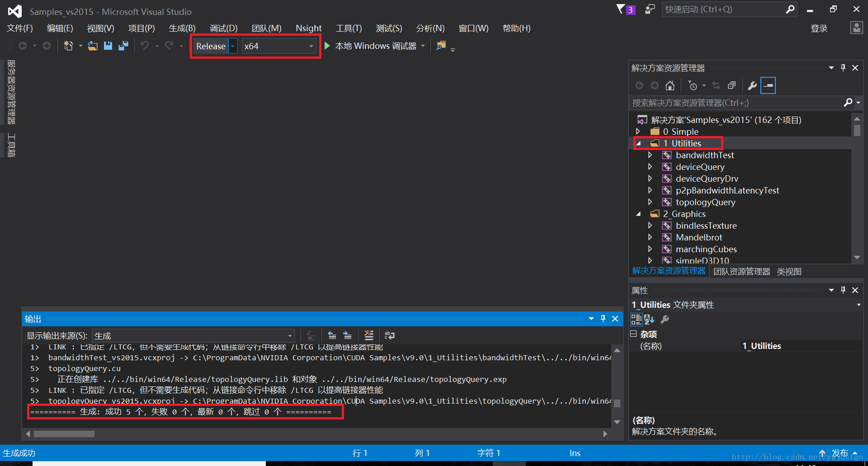The image size is (868, 466).
Task: Select Alphabetical sort in Properties panel
Action: (x=650, y=320)
